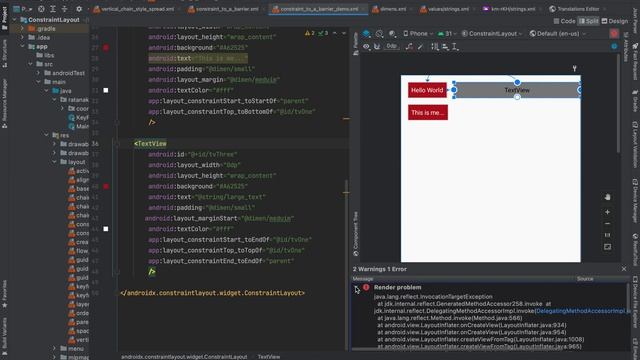The image size is (640, 360).
Task: Open DelegatingMethodAccessorImpl stack trace link
Action: click(582, 311)
